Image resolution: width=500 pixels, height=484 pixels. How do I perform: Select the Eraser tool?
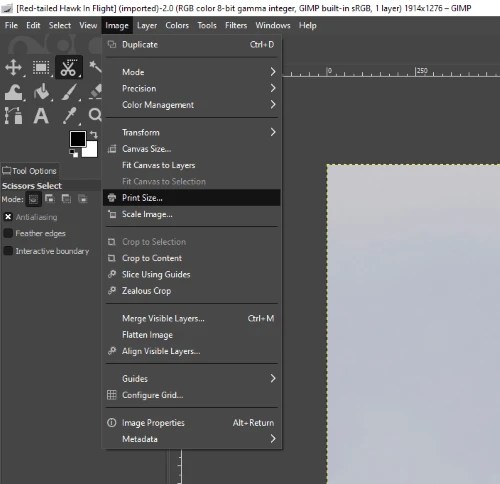[95, 92]
